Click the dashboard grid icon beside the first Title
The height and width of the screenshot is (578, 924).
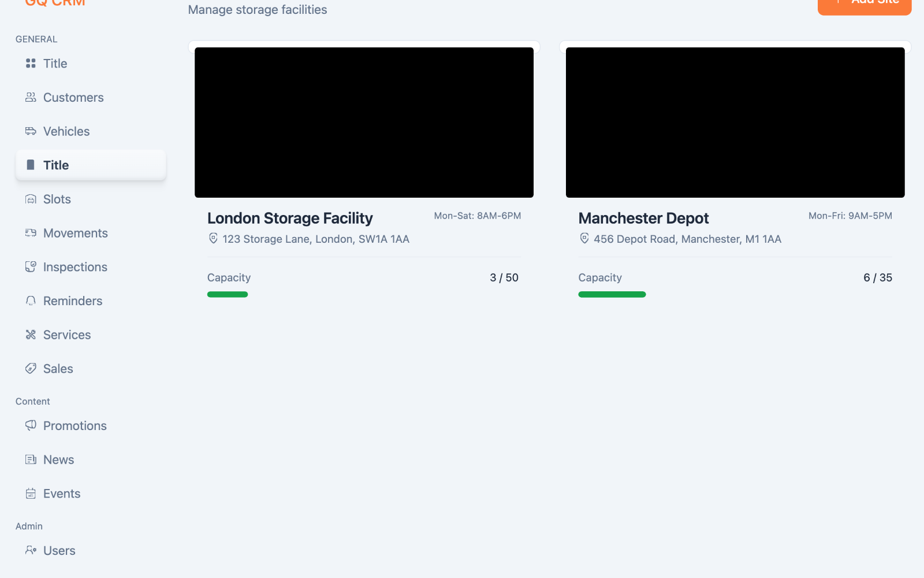[31, 64]
